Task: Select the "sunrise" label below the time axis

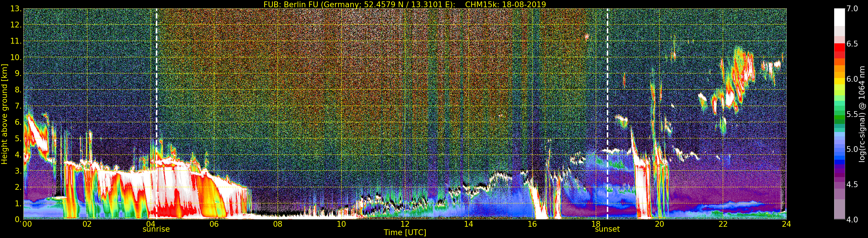Action: click(156, 229)
